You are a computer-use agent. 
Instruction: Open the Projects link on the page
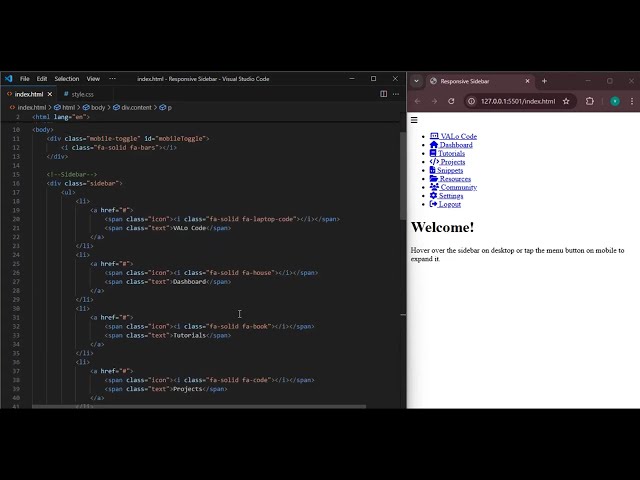point(447,162)
